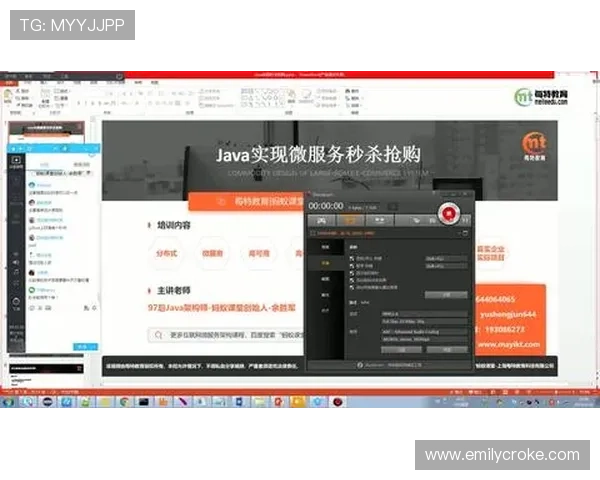
Task: Select the orange screen recording mode button
Action: [350, 220]
